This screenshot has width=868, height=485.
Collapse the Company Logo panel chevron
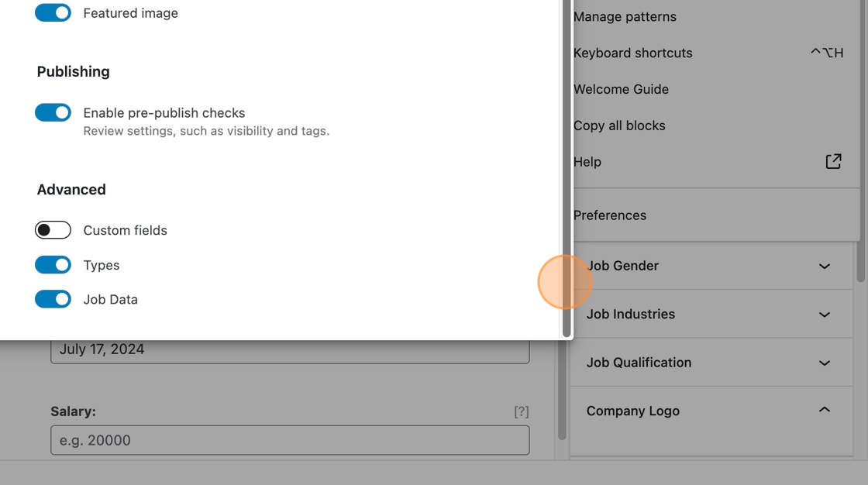click(x=825, y=410)
